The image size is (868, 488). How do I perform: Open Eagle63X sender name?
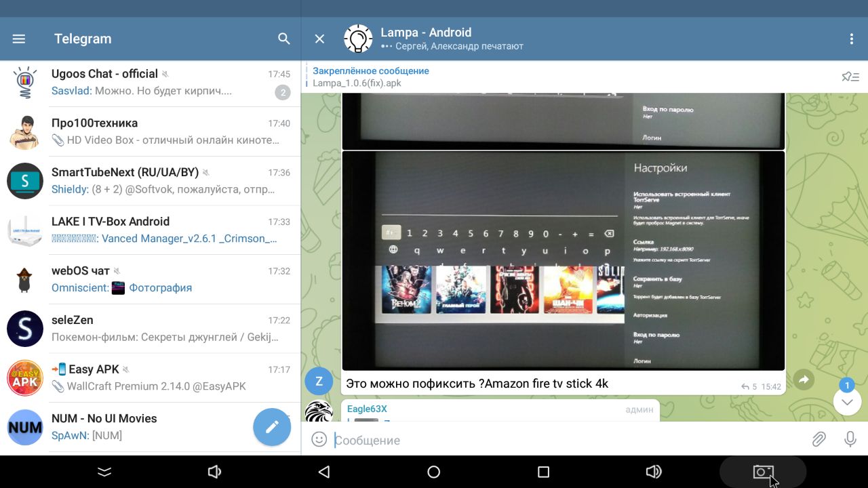pos(367,409)
